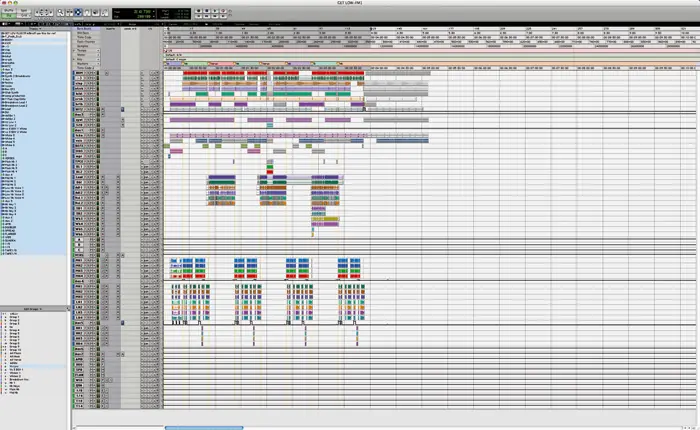Click the transport Fast Forward button
This screenshot has height=430, width=700.
click(x=215, y=16)
